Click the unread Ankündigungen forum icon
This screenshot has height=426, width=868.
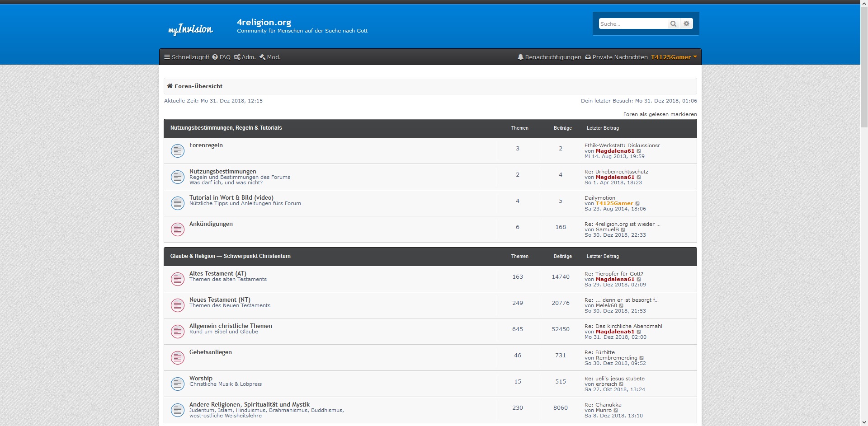[178, 229]
